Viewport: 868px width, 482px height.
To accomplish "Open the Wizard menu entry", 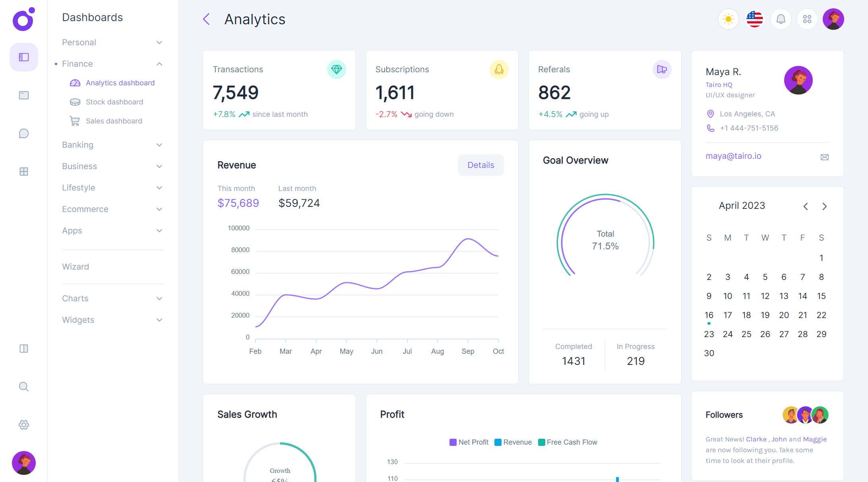I will [x=76, y=266].
